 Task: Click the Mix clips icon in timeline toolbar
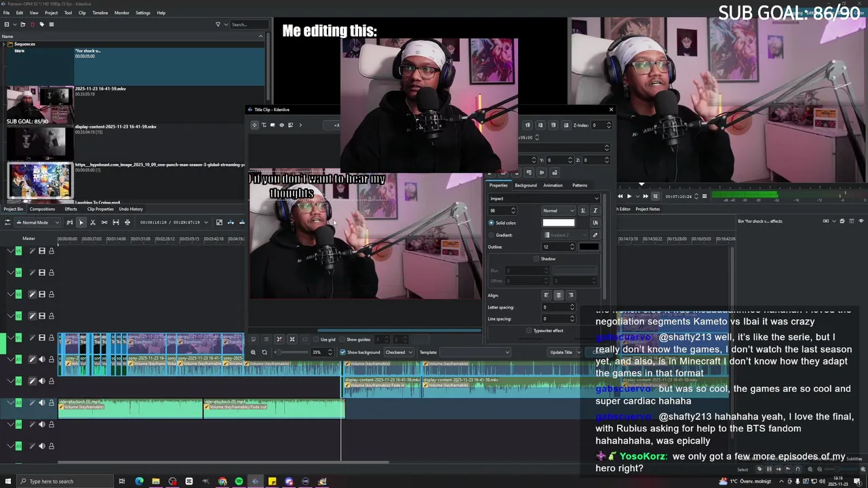[x=69, y=222]
